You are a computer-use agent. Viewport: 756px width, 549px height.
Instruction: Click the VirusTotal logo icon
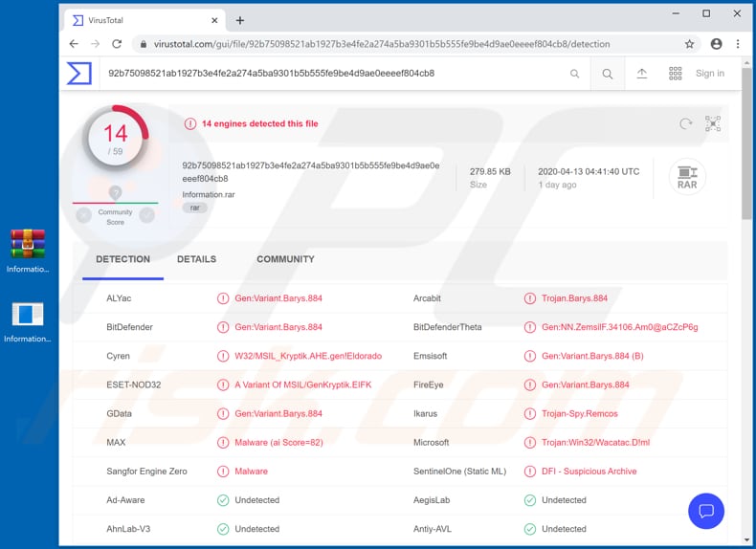click(79, 74)
